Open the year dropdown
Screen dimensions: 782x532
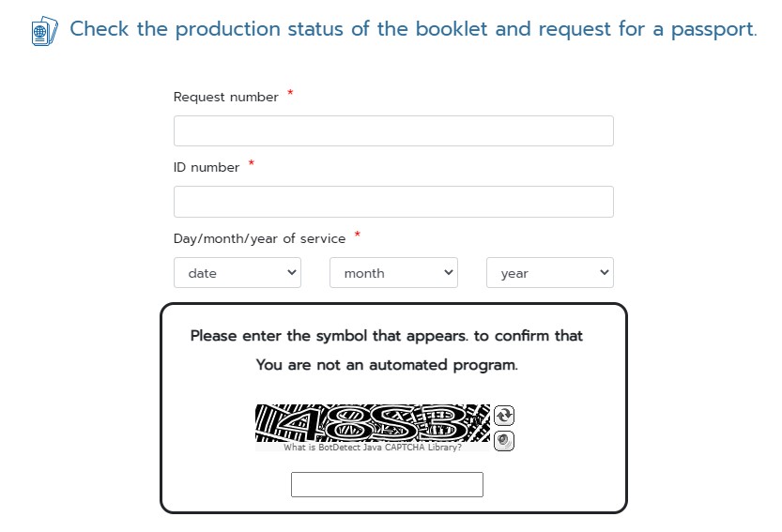coord(549,273)
